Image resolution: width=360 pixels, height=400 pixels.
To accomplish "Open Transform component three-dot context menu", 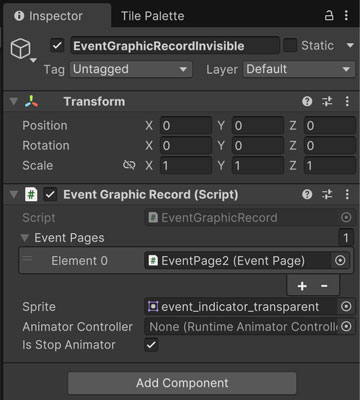I will 347,101.
